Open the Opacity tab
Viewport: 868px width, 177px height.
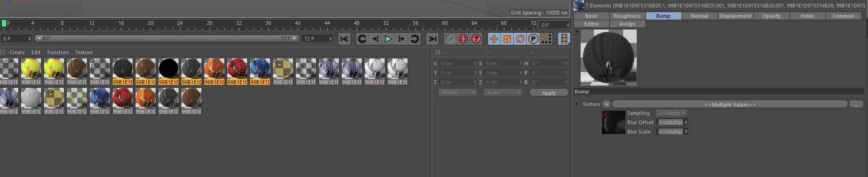click(771, 16)
